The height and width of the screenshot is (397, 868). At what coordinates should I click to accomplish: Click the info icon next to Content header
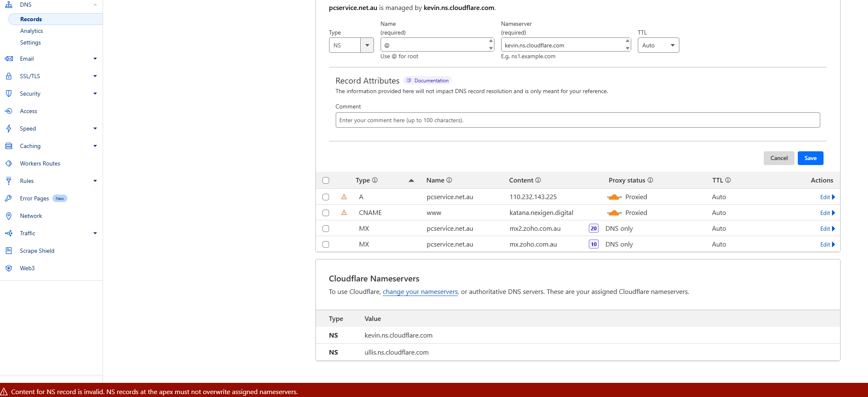(538, 180)
